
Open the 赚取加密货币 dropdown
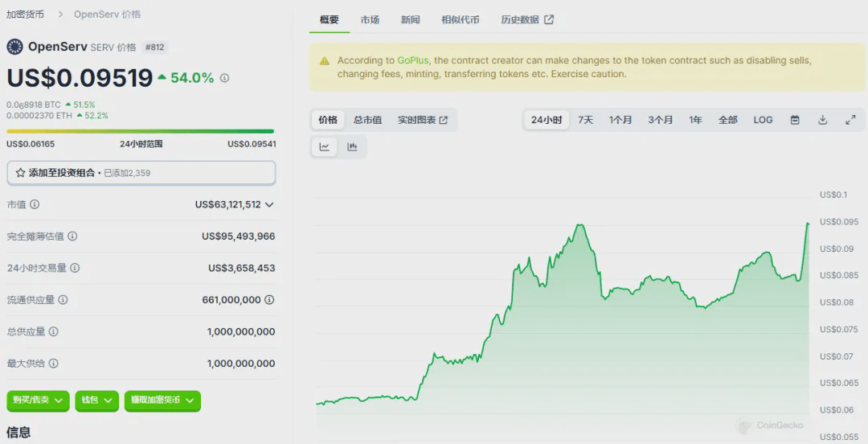coord(162,401)
